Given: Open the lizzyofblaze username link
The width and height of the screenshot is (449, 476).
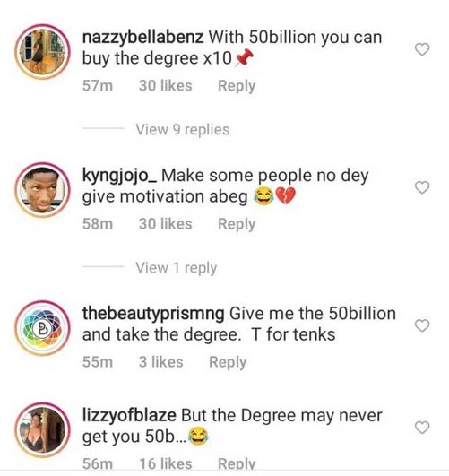Looking at the screenshot, I should 129,416.
